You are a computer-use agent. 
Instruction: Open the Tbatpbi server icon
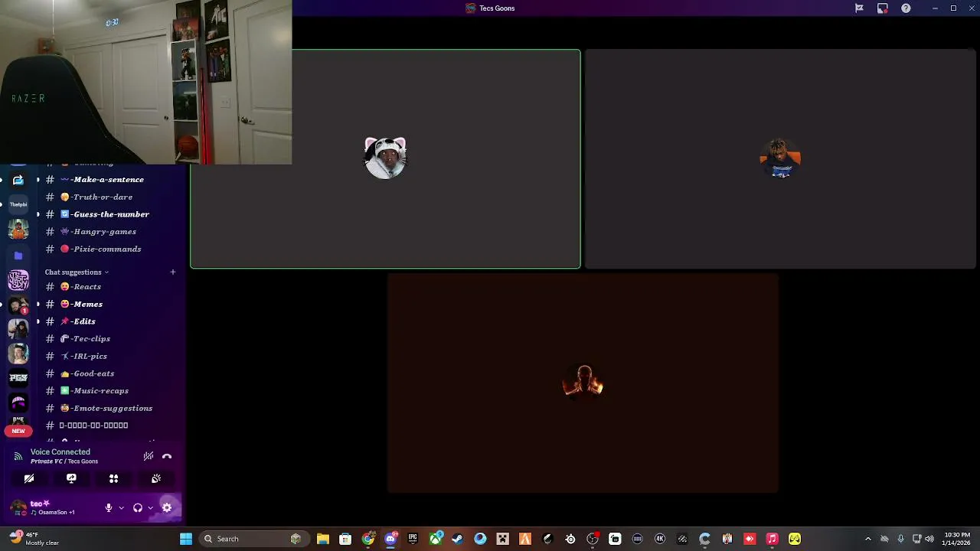click(18, 204)
